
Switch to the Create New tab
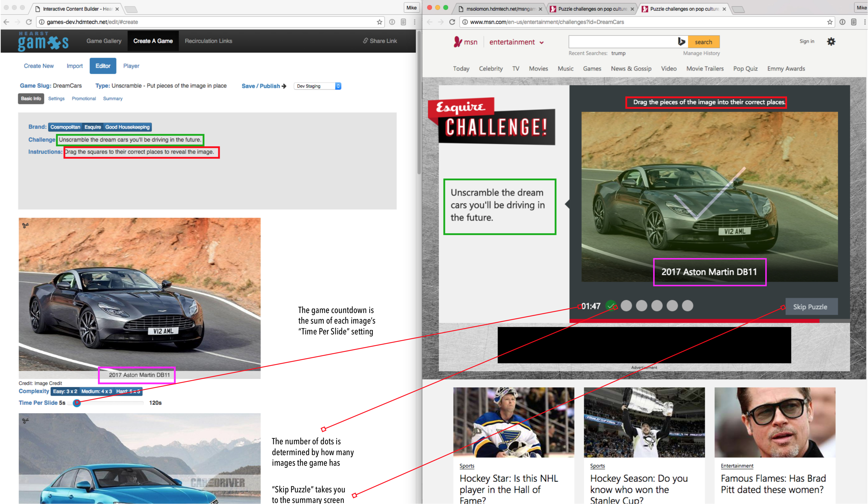[x=39, y=66]
